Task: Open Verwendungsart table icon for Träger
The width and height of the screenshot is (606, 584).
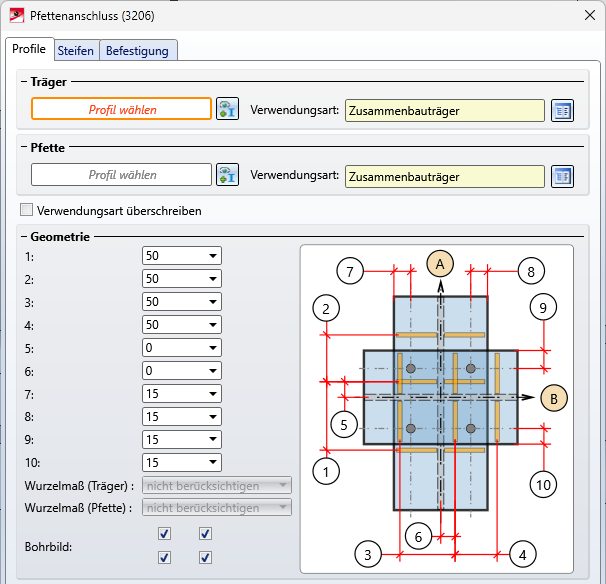Action: tap(562, 111)
